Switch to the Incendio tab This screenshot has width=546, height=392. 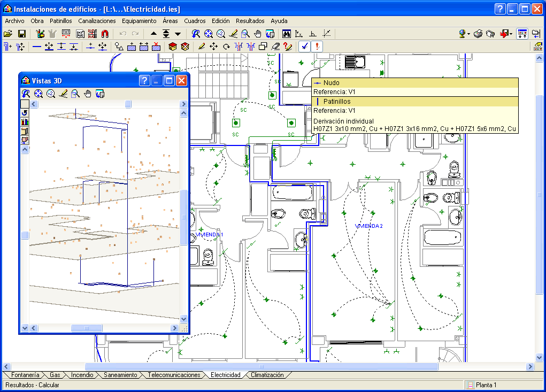click(82, 375)
